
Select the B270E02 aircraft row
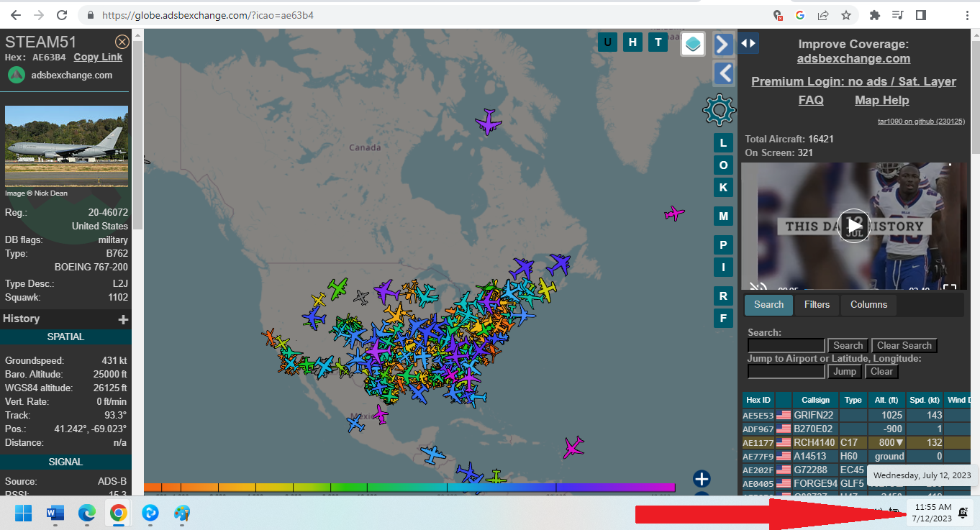[856, 429]
